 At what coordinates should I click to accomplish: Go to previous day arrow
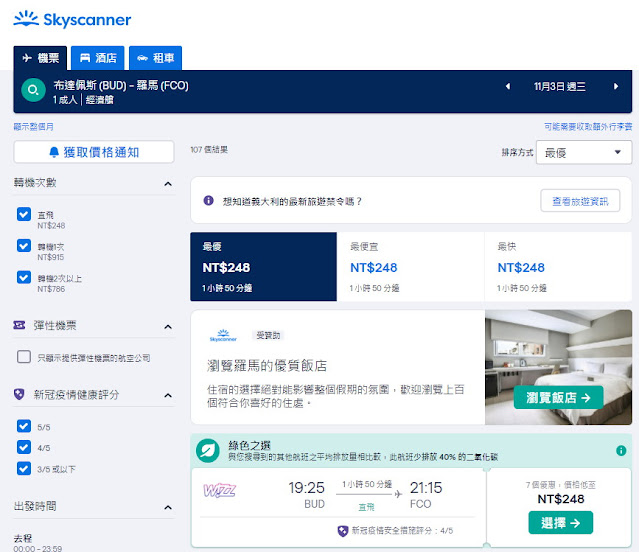(x=508, y=86)
